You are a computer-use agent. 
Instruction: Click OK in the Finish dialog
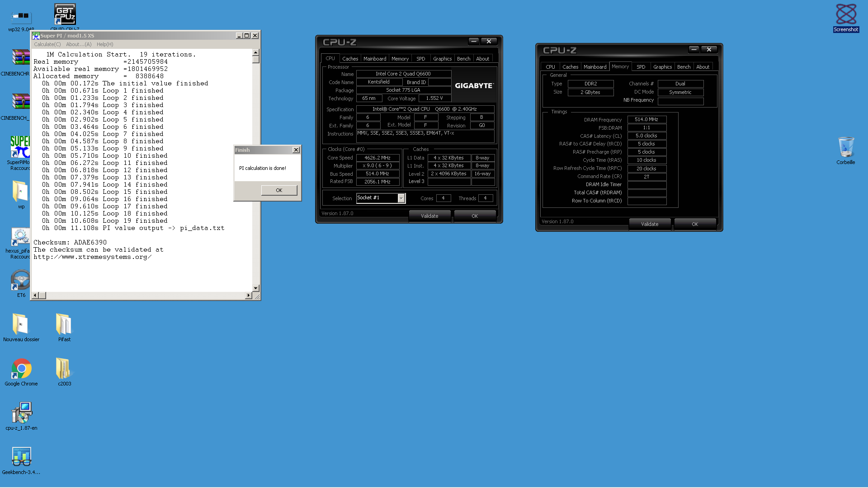click(279, 190)
